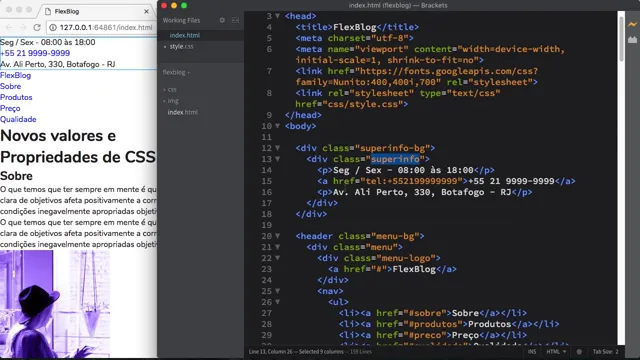Open the Sobre page link
The width and height of the screenshot is (640, 360).
11,86
